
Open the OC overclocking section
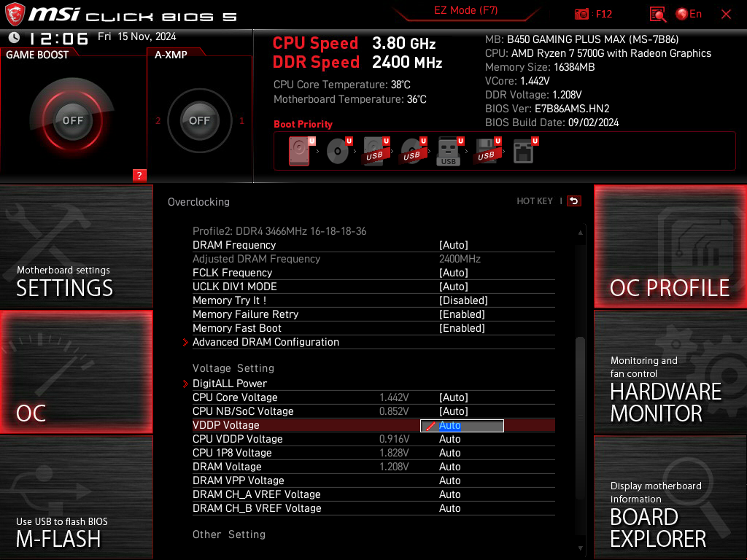coord(76,372)
